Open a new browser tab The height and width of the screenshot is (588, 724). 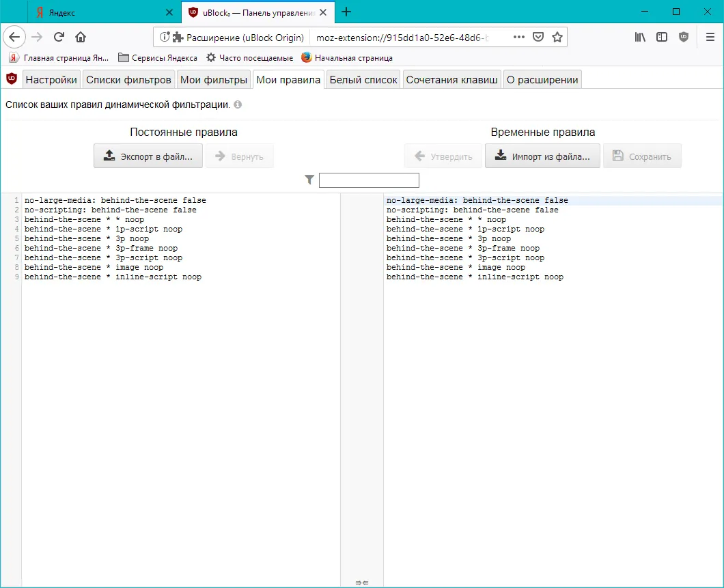point(346,12)
